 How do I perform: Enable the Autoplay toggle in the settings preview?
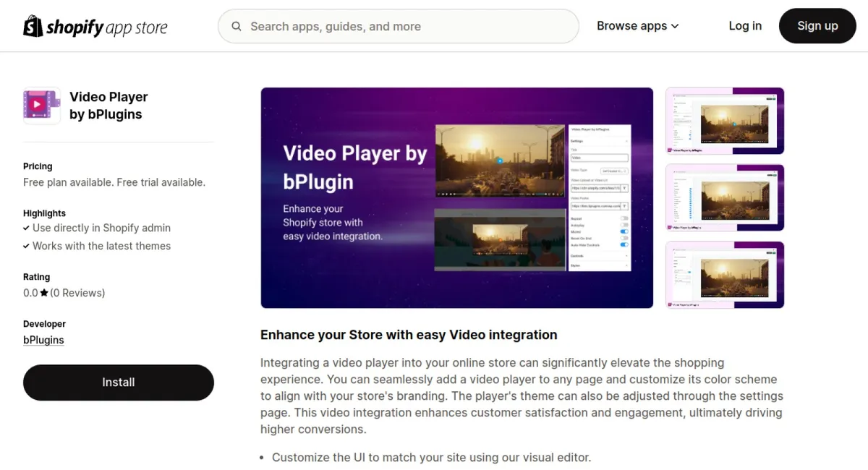pos(625,225)
